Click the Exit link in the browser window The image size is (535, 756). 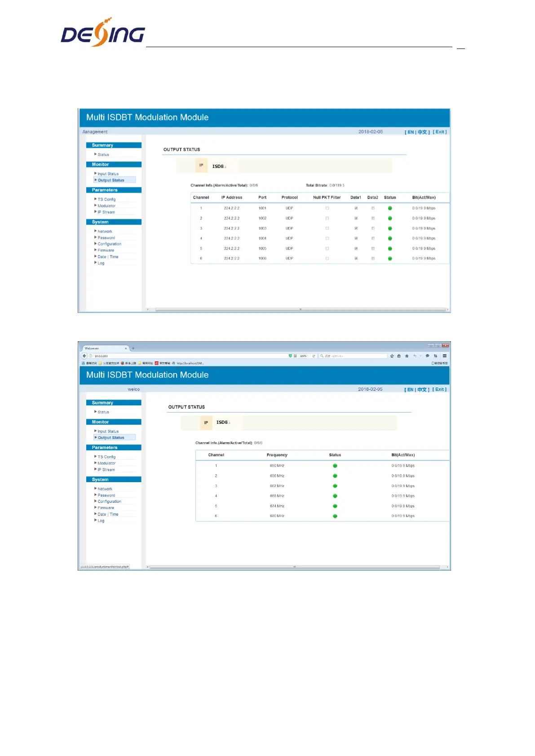click(x=439, y=390)
